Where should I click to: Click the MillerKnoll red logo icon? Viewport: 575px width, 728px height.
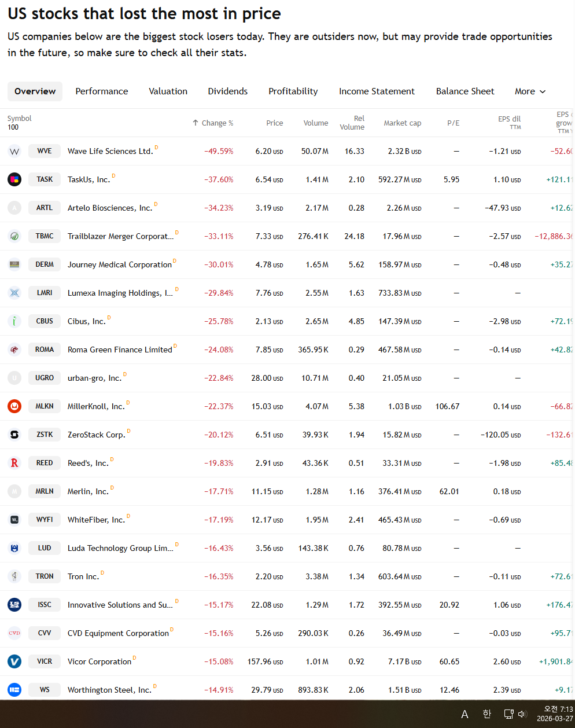[14, 406]
